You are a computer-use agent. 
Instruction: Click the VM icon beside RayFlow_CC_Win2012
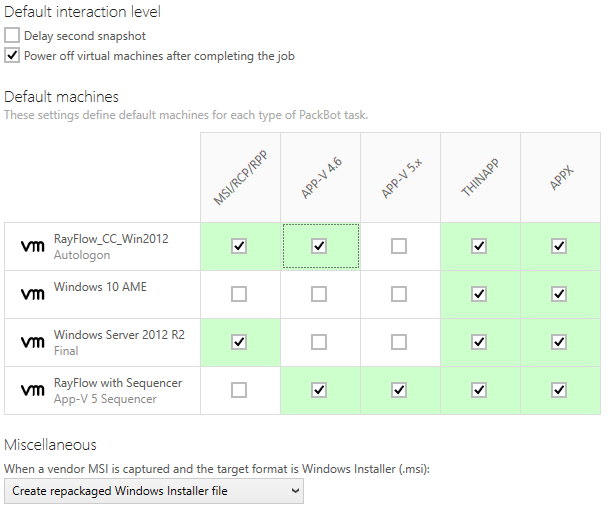click(x=33, y=246)
